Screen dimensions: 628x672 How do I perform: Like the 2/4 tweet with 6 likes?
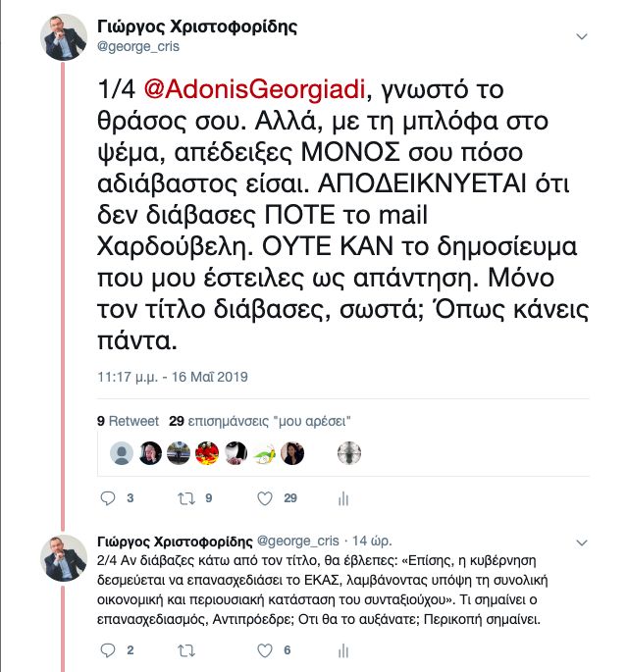click(x=264, y=649)
